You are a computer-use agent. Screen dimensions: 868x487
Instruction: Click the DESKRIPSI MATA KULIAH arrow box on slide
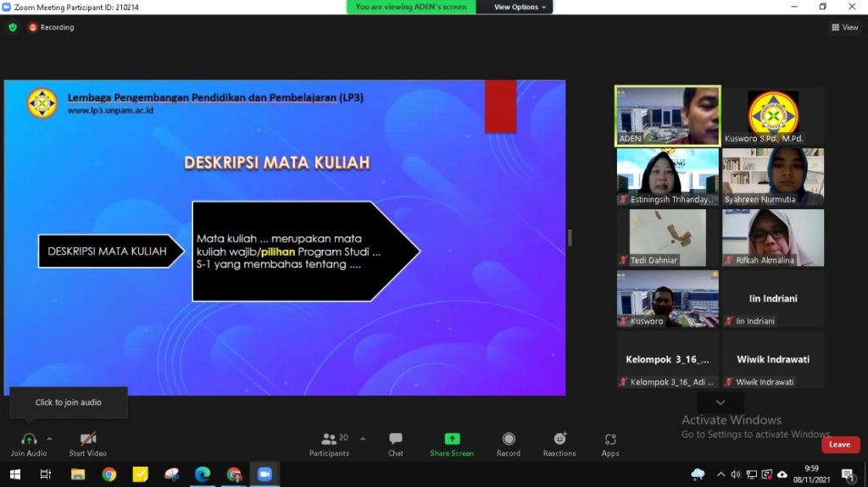pyautogui.click(x=111, y=252)
